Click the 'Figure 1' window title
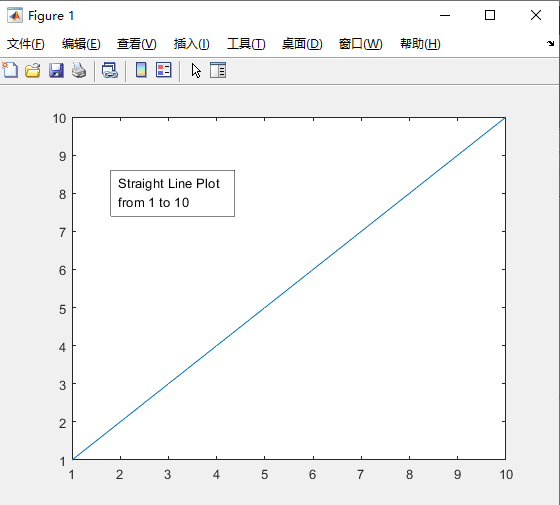This screenshot has height=505, width=560. 51,16
